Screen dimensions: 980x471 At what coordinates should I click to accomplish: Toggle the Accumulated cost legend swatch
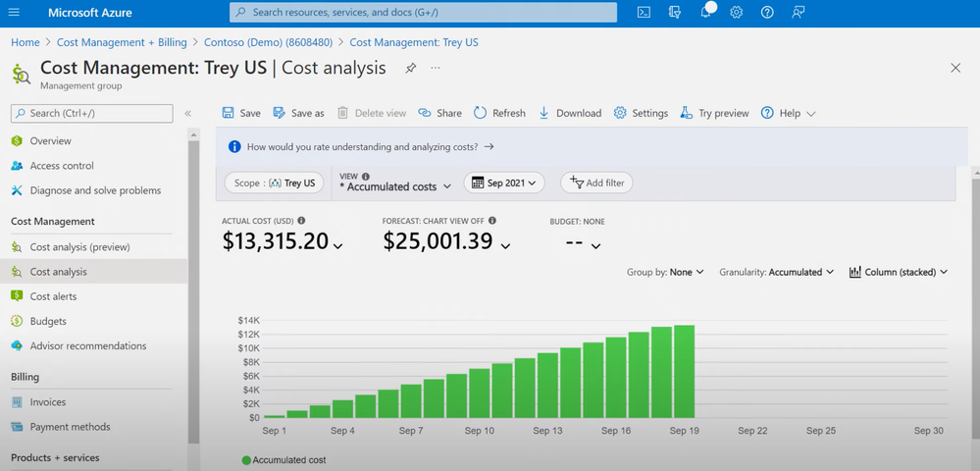246,459
